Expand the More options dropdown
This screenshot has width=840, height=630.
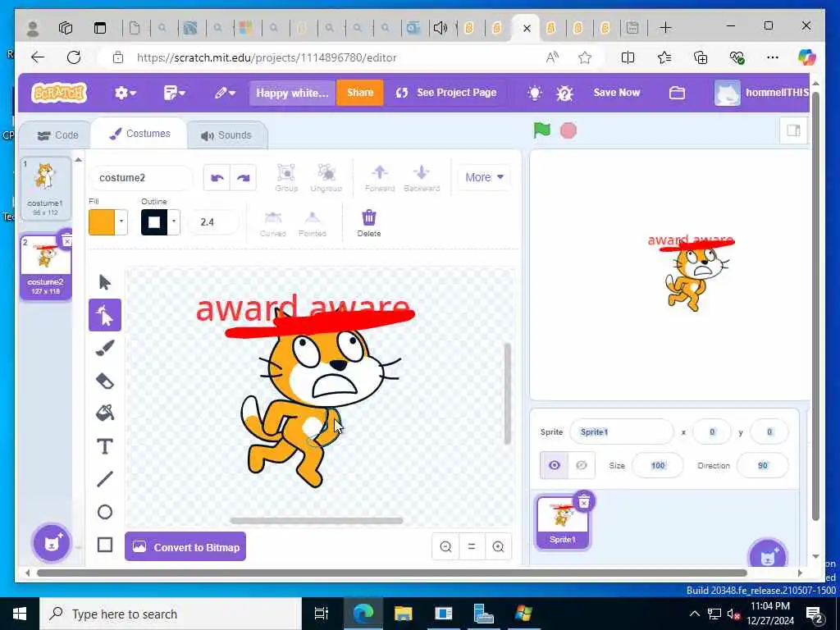(x=484, y=177)
